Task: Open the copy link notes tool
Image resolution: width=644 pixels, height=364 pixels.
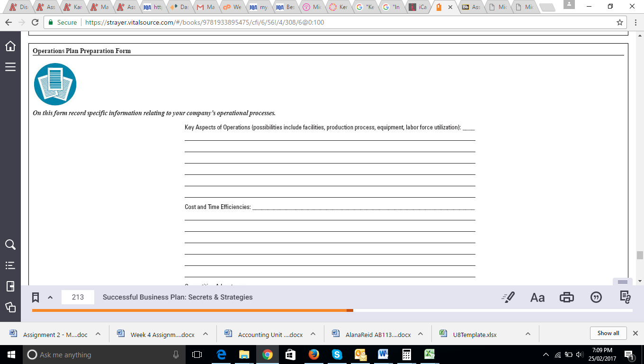Action: point(626,297)
